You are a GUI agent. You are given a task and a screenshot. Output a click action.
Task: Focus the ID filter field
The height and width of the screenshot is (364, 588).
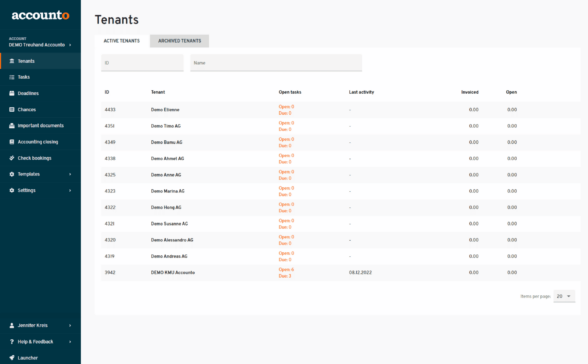[x=142, y=63]
